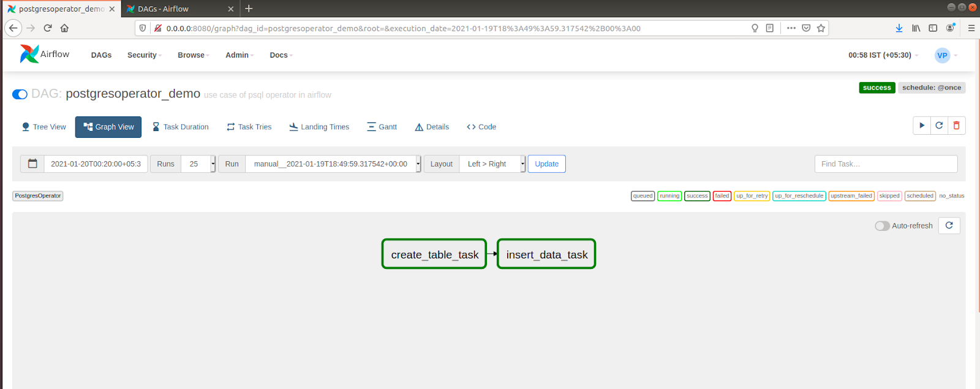Click the Update button
This screenshot has height=389, width=980.
click(546, 164)
